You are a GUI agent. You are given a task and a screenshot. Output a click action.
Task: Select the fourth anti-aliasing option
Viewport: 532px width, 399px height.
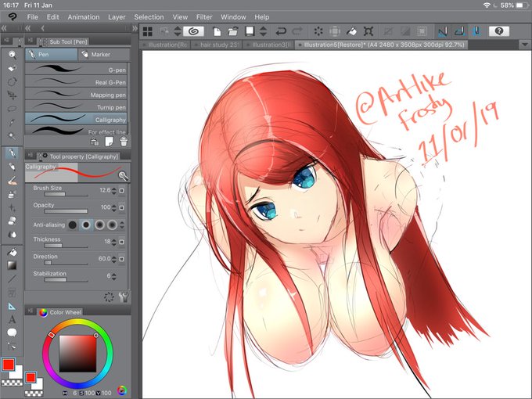pyautogui.click(x=113, y=225)
